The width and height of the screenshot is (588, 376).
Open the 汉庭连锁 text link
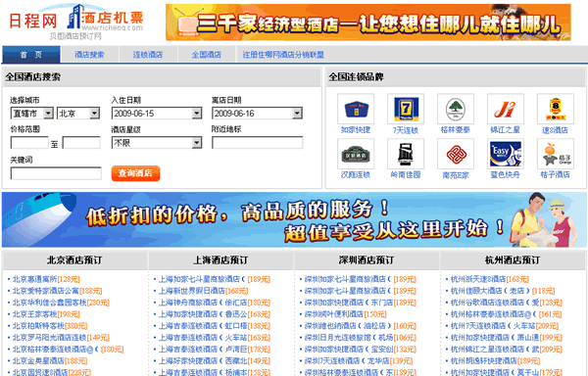coord(356,175)
